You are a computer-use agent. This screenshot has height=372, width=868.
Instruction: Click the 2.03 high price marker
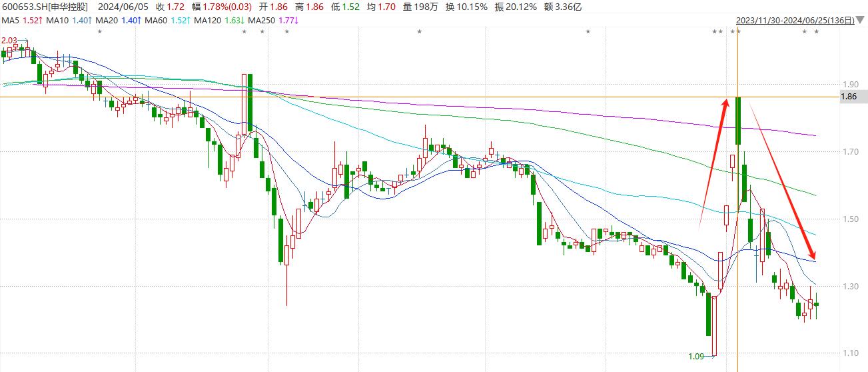9,41
